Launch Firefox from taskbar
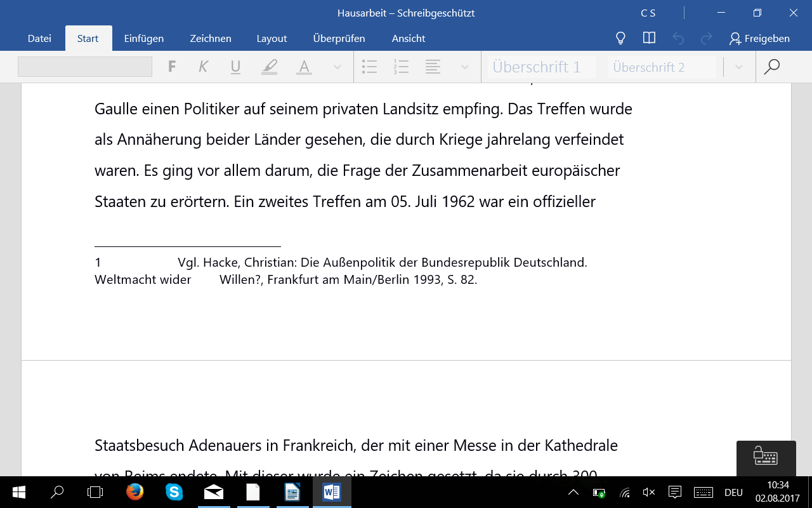 [134, 492]
